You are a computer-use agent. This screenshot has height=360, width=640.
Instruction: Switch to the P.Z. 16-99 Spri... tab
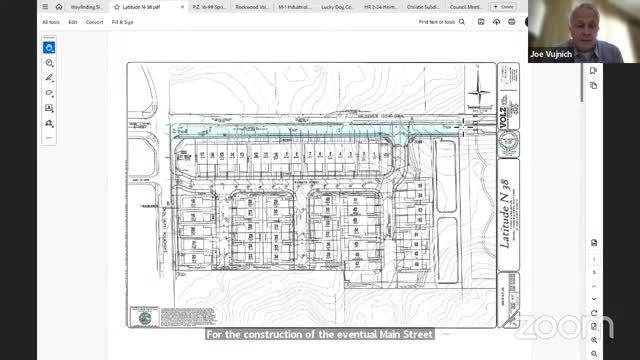tap(209, 7)
